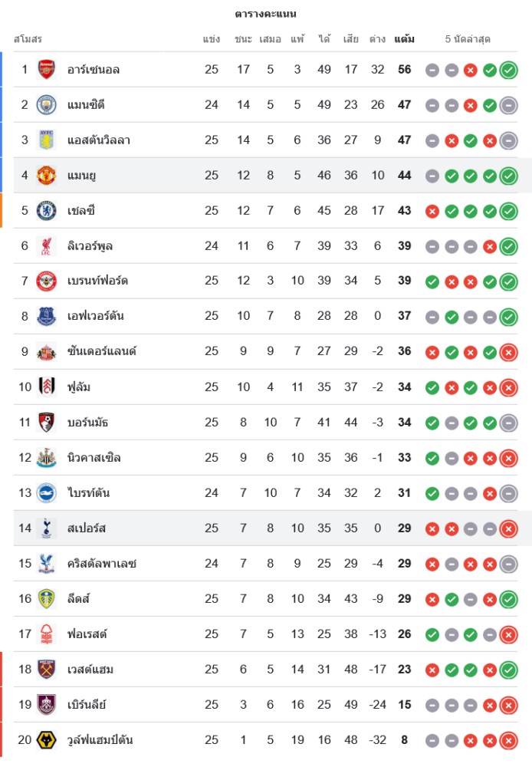
Task: Click the ตารางคะแนน table title
Action: 265,14
